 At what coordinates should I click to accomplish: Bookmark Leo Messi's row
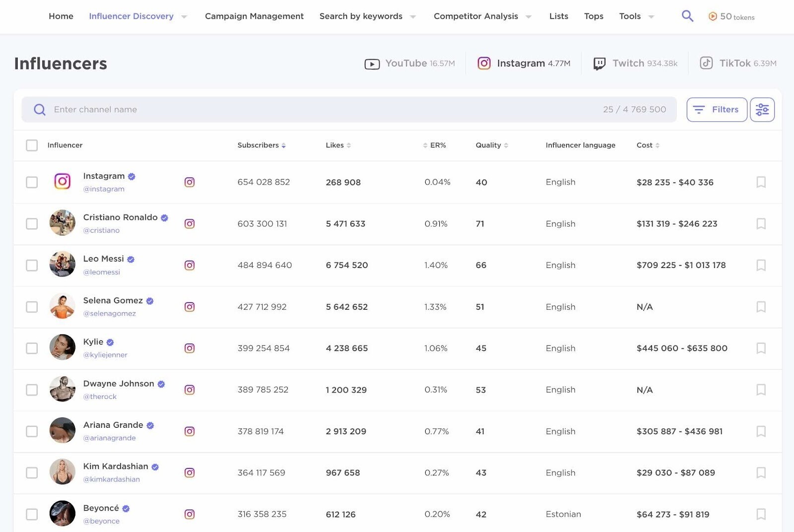click(761, 265)
